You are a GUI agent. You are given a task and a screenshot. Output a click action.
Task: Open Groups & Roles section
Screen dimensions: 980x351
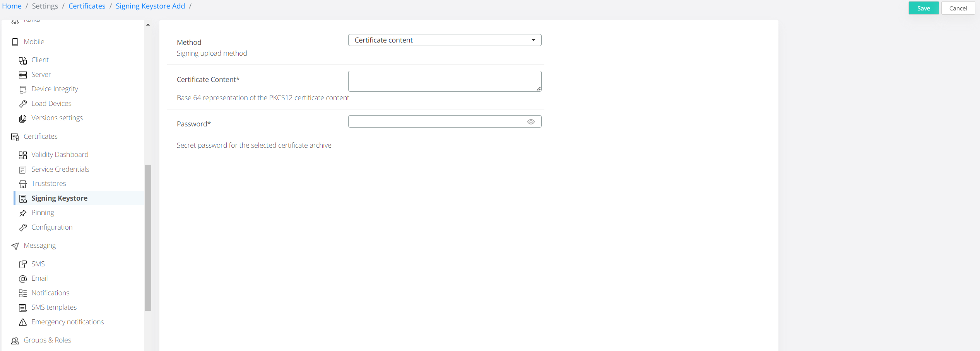tap(47, 340)
